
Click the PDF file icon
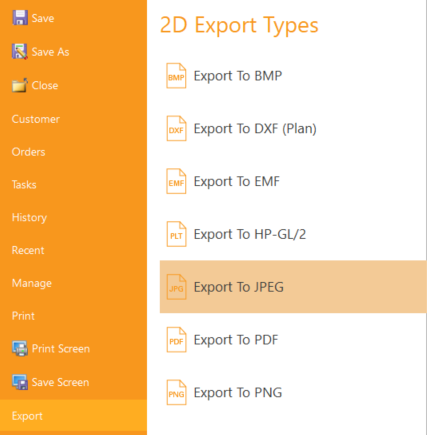tap(176, 340)
